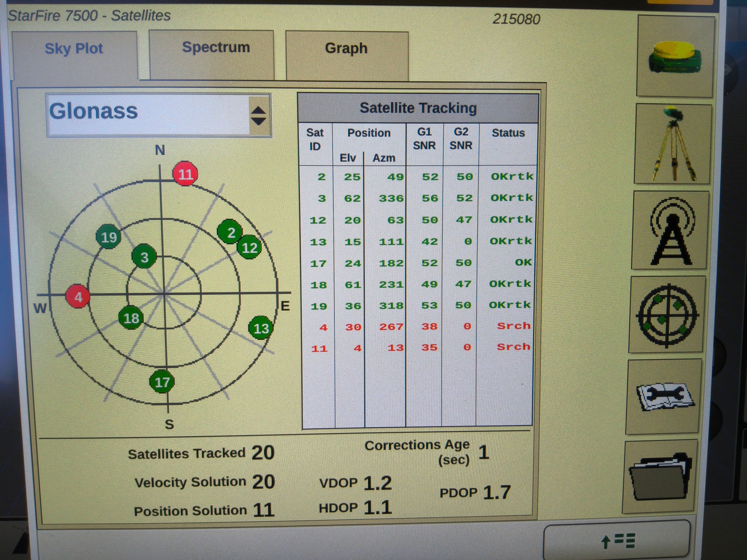
Task: Open the folder icon in sidebar
Action: click(x=661, y=477)
